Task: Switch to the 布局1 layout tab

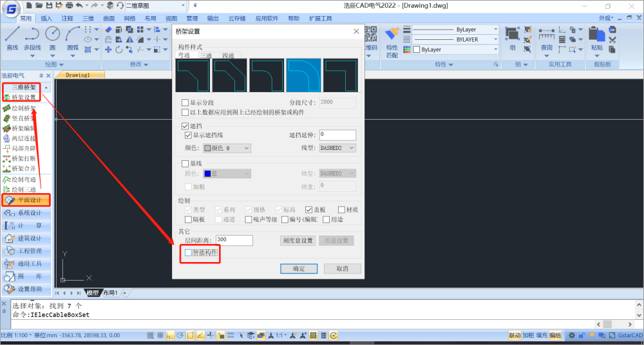Action: pyautogui.click(x=110, y=293)
